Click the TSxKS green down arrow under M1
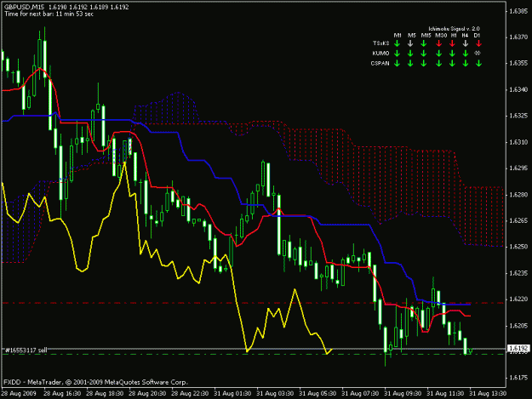 pos(397,43)
